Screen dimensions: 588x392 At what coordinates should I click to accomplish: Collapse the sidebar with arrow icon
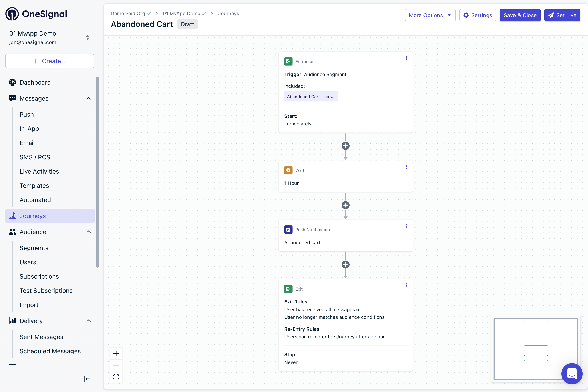point(87,379)
